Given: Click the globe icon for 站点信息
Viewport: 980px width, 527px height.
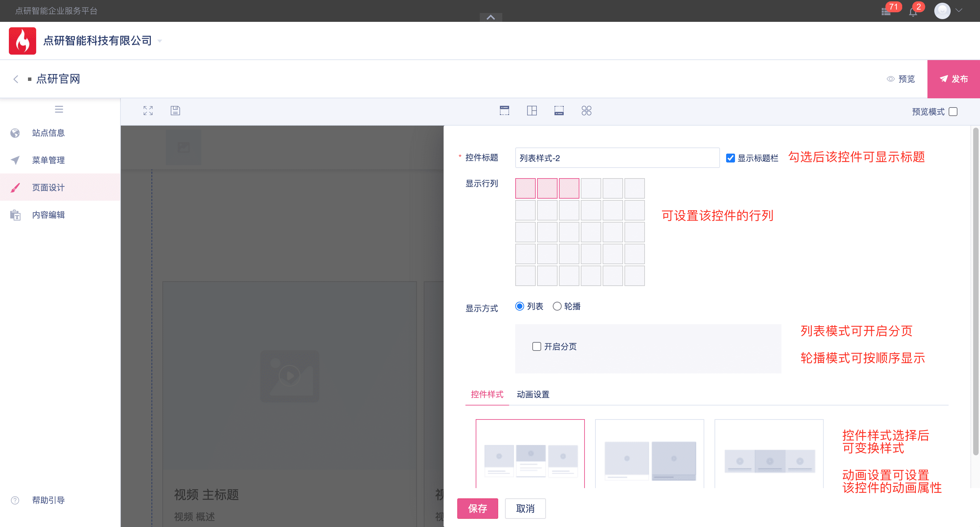Looking at the screenshot, I should point(15,133).
